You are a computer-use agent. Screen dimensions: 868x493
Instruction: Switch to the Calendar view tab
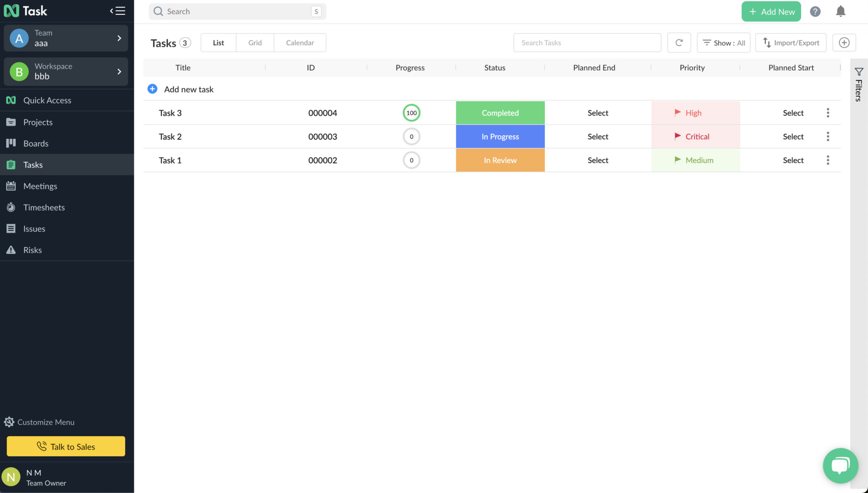[300, 42]
